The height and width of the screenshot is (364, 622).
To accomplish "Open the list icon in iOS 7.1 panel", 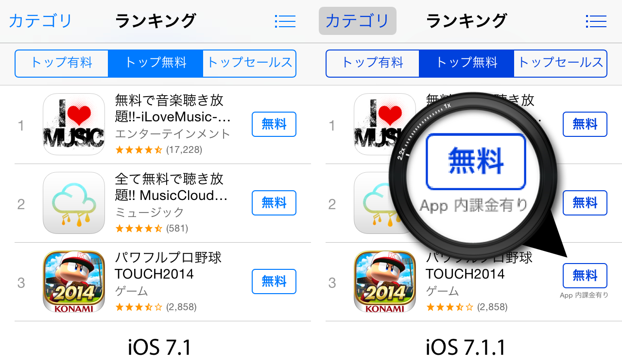I will click(x=285, y=21).
